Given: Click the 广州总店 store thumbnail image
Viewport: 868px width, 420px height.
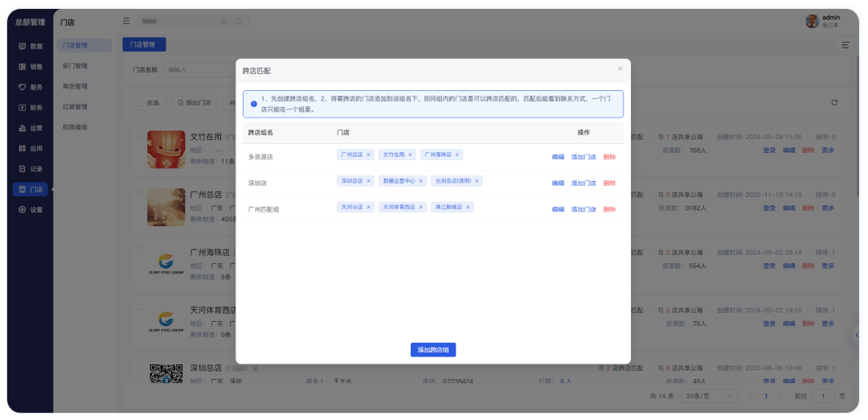Looking at the screenshot, I should [x=166, y=208].
